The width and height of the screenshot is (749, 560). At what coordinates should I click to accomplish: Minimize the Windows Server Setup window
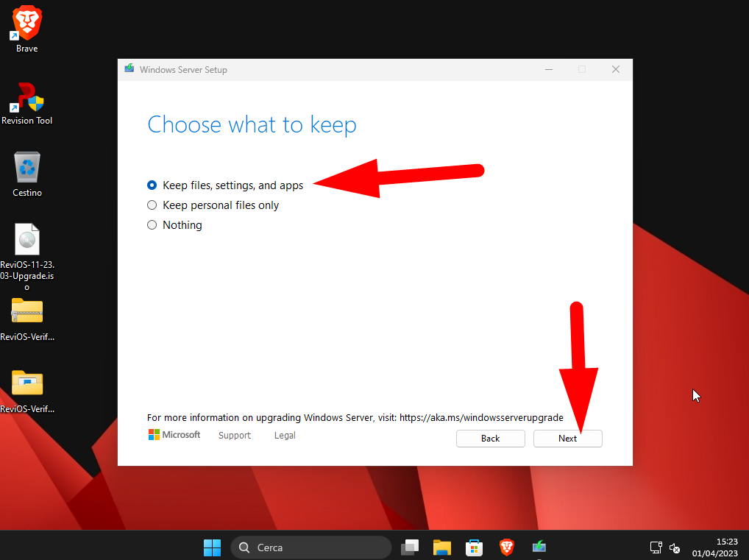[x=549, y=70]
